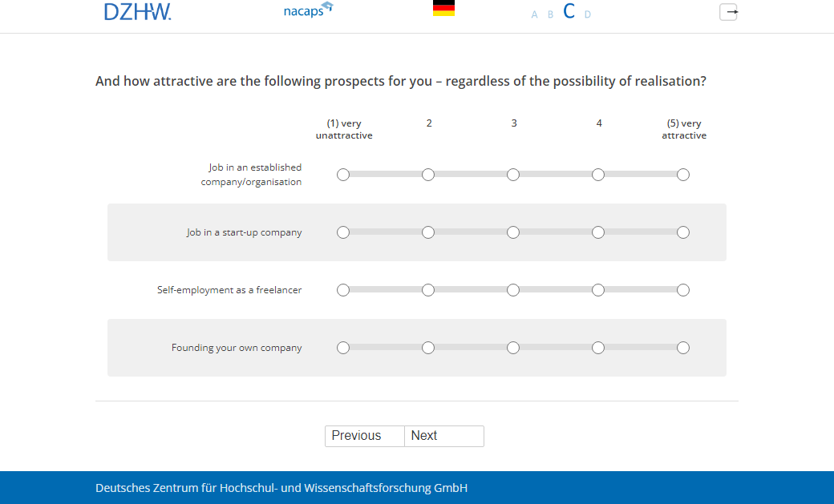Image resolution: width=834 pixels, height=504 pixels.
Task: Click the logout arrow icon
Action: pyautogui.click(x=728, y=12)
